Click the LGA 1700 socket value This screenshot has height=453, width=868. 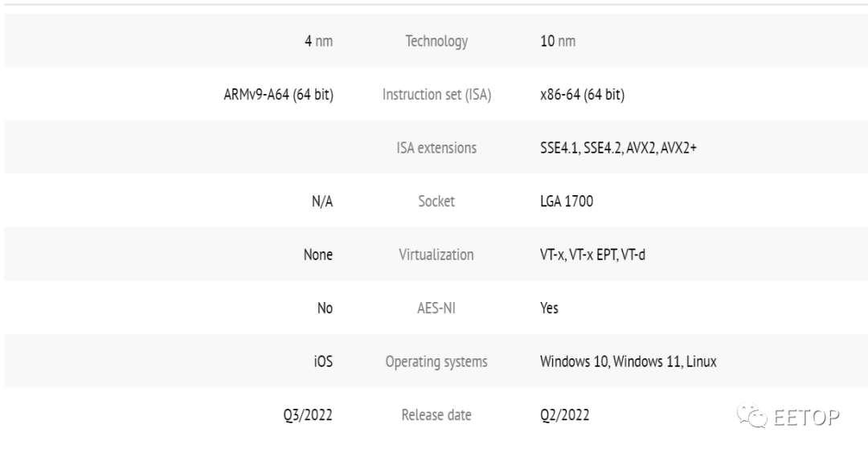pyautogui.click(x=567, y=202)
